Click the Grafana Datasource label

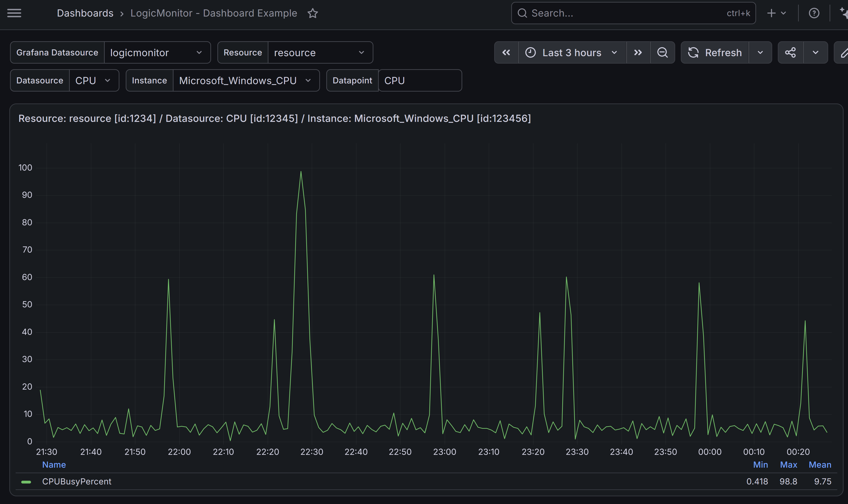[x=57, y=53]
